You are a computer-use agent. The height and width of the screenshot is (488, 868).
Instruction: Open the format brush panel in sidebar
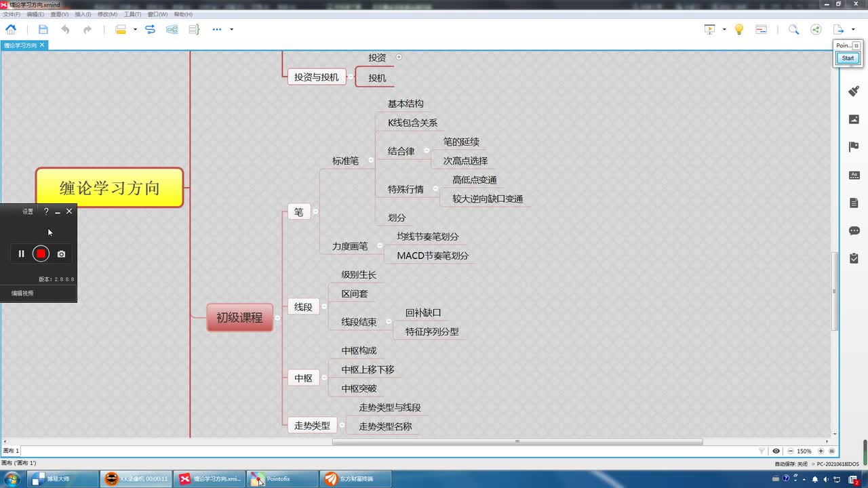(854, 91)
